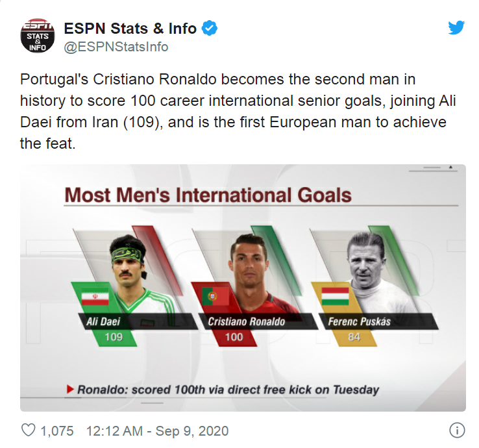Click the blue verified badge
Viewport: 479px width, 448px height.
[x=209, y=29]
